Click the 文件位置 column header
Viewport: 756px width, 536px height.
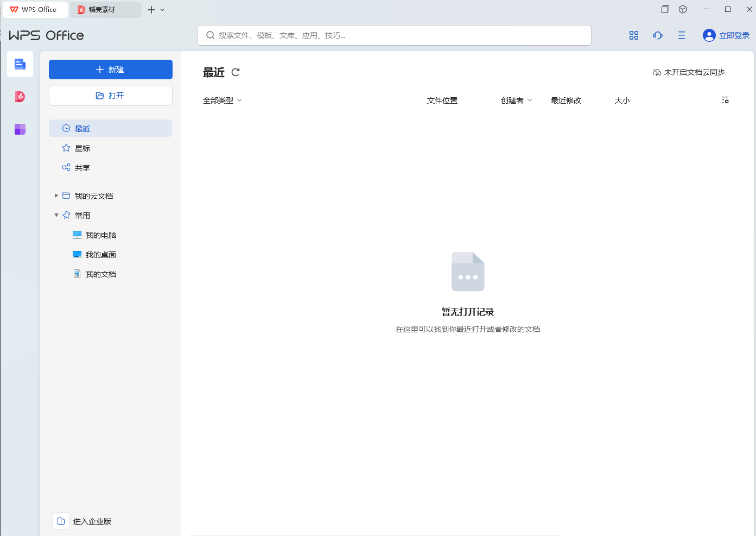442,100
